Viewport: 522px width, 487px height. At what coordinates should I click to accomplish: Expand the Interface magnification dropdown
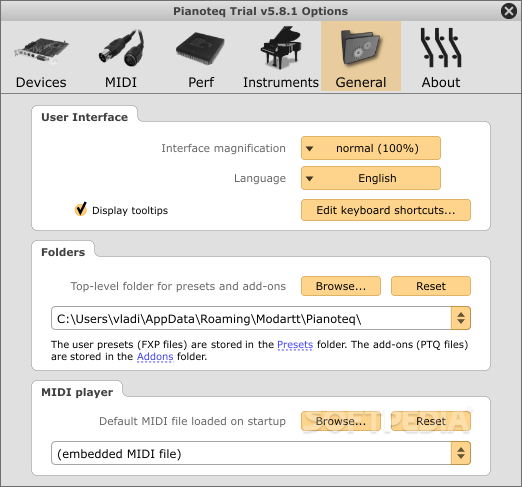coord(371,148)
